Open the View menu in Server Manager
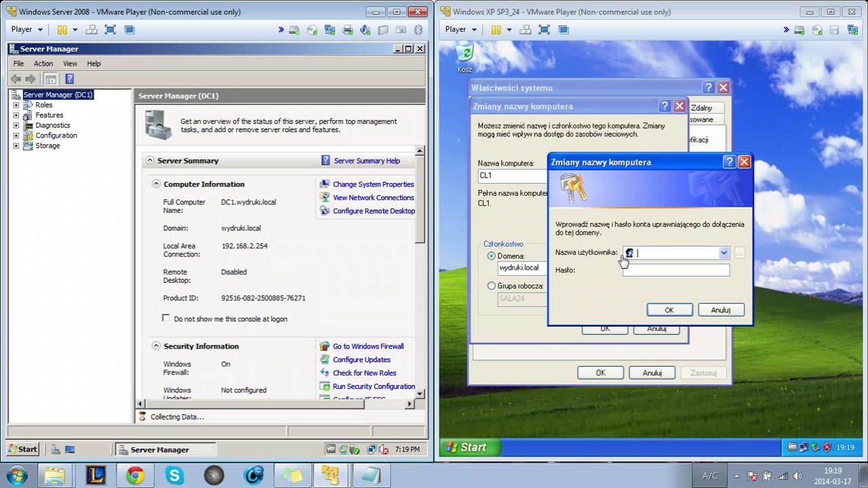868x488 pixels. tap(70, 64)
